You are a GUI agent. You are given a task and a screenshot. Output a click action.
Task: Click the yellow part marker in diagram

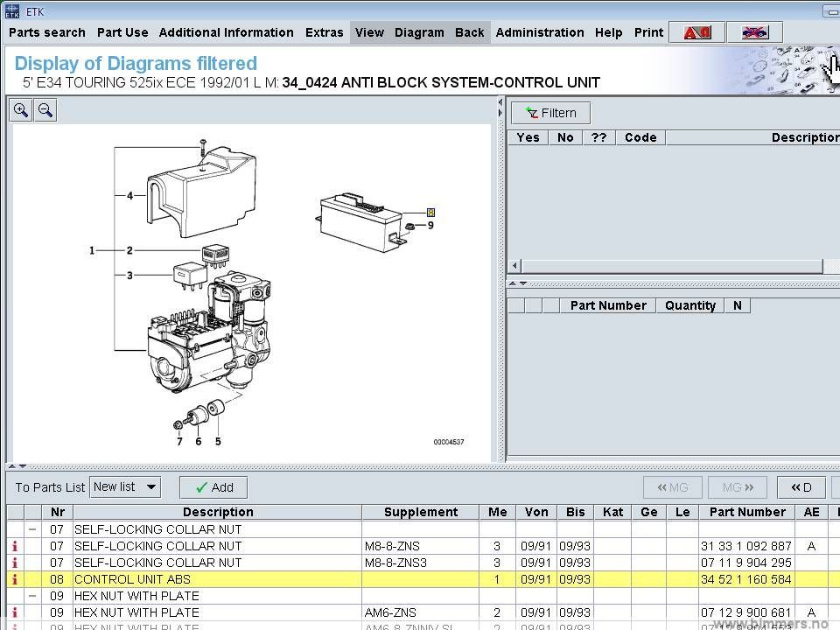(430, 212)
